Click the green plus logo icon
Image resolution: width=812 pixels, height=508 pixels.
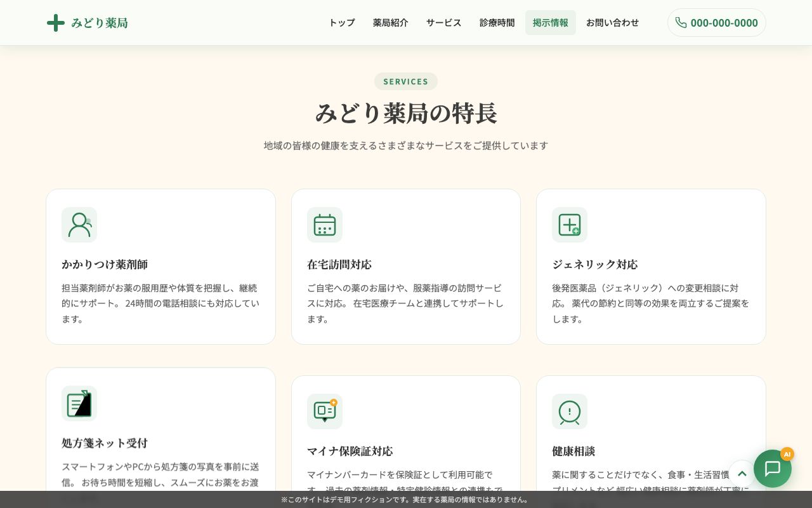(56, 22)
